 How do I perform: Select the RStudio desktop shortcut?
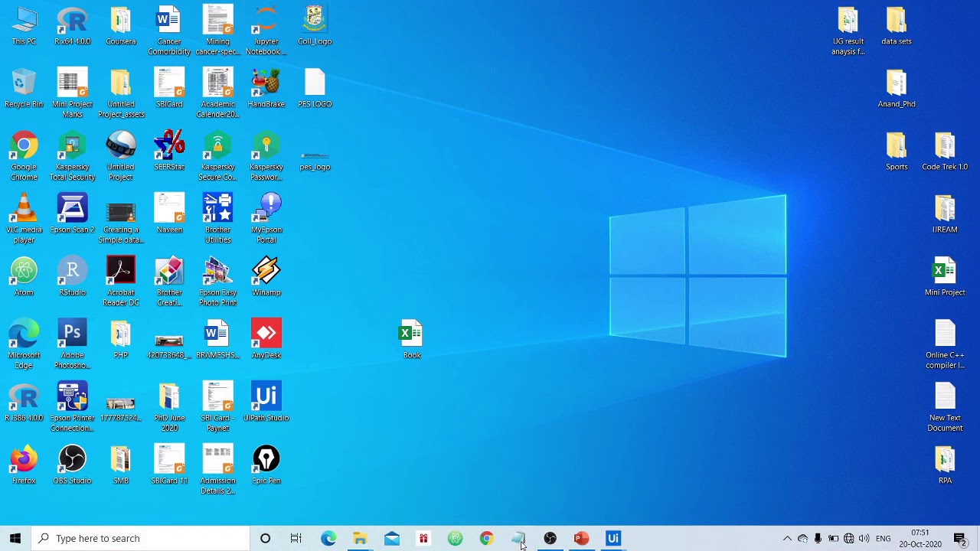[73, 278]
